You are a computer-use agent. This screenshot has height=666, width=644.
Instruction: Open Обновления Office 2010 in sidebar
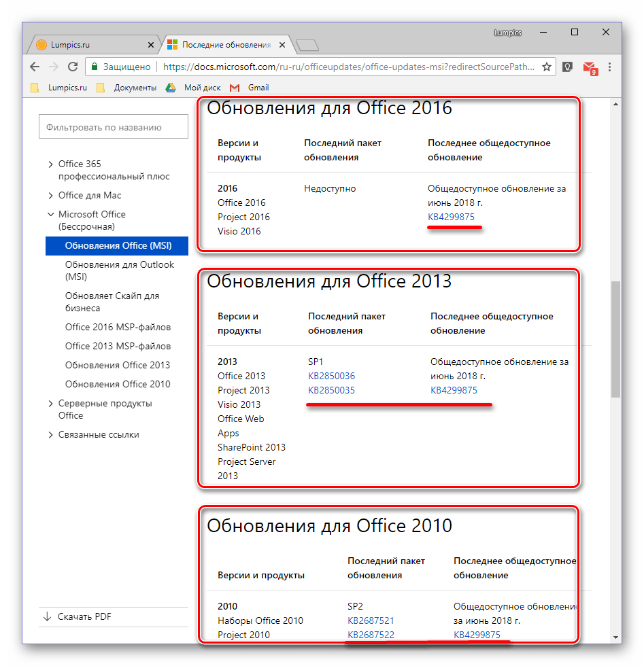pyautogui.click(x=118, y=385)
